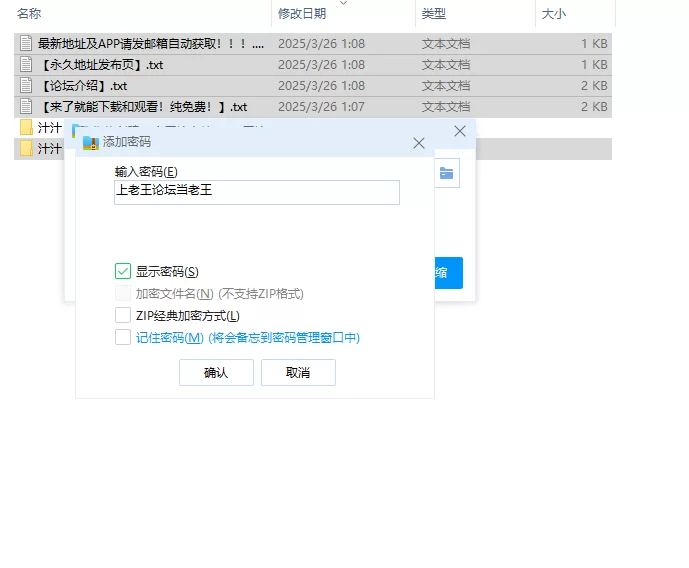This screenshot has height=568, width=689.
Task: Expand the sort chevron above 修改日期 column
Action: click(344, 4)
